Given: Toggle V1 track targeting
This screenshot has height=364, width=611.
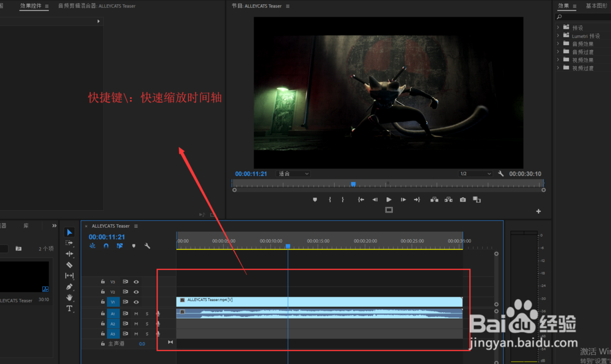Looking at the screenshot, I should click(x=113, y=302).
